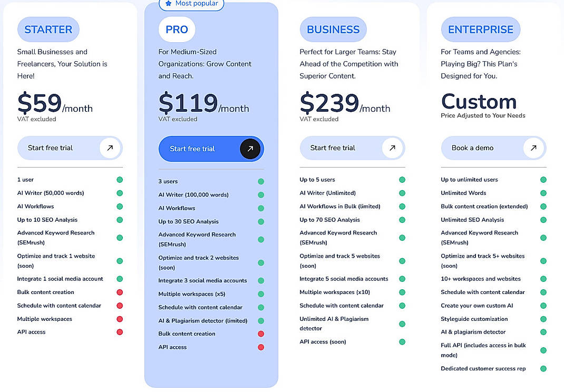Toggle the green indicator for Schedule with content calendar in Business

[x=402, y=306]
